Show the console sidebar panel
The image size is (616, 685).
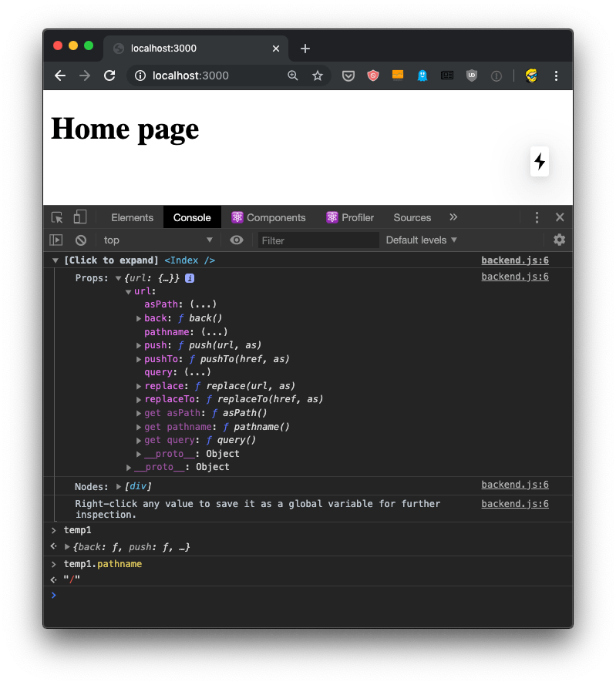[56, 240]
